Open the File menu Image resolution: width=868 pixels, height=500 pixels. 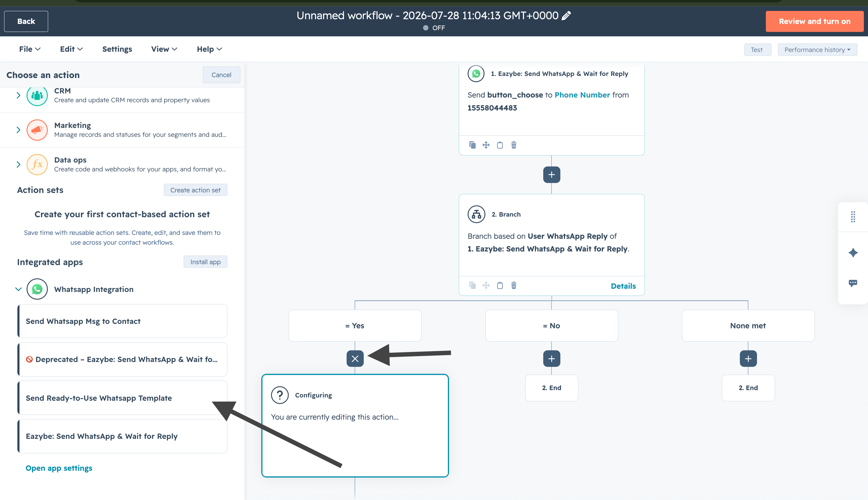pyautogui.click(x=30, y=49)
